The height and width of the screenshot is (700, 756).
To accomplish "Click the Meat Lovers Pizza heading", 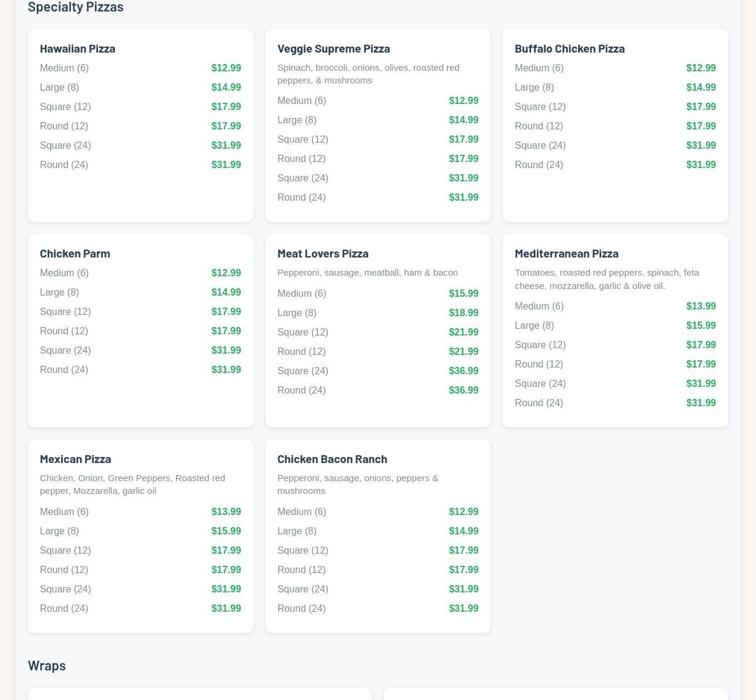I will pyautogui.click(x=322, y=253).
